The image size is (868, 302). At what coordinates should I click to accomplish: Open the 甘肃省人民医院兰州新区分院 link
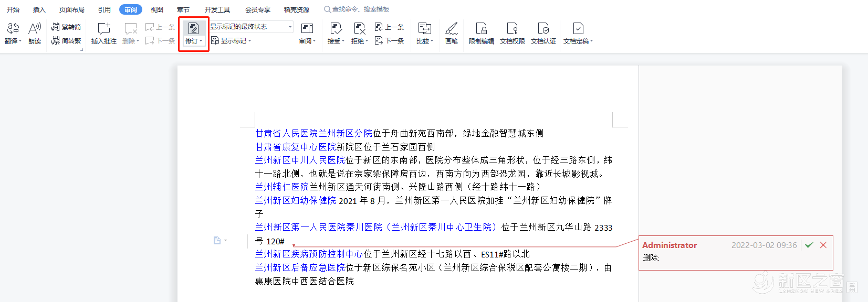tap(314, 133)
